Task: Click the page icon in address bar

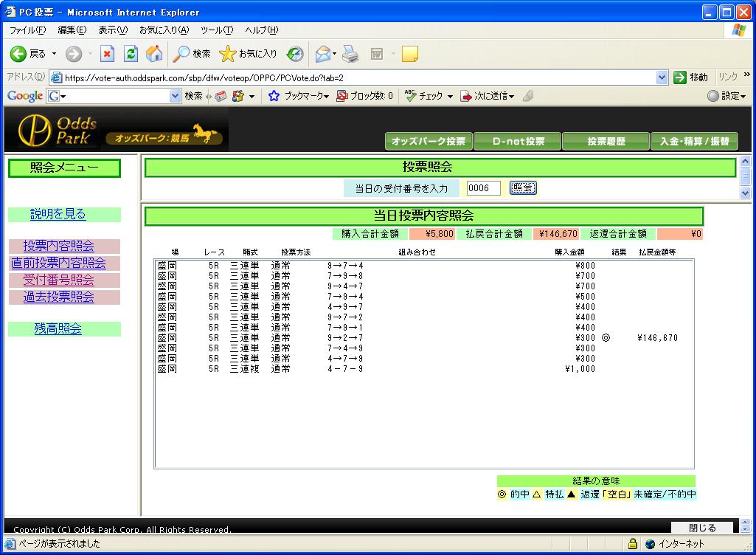Action: [56, 77]
